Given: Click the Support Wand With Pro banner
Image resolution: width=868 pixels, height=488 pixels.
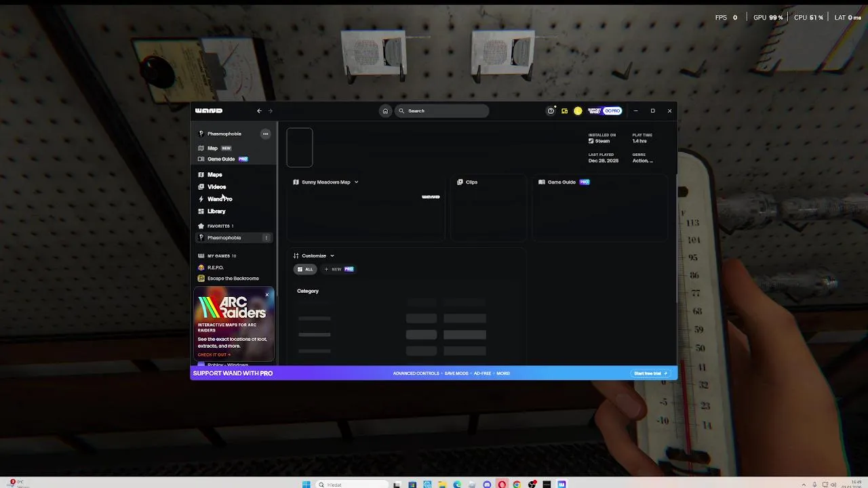Looking at the screenshot, I should tap(434, 373).
